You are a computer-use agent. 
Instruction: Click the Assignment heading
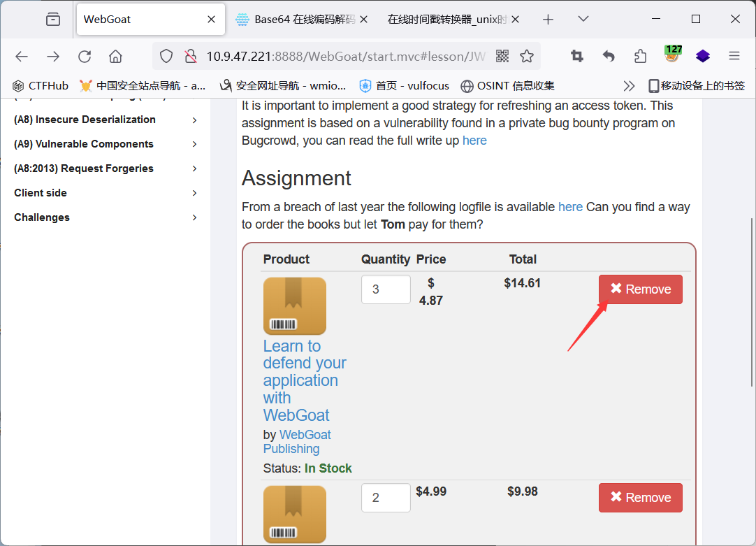[296, 178]
